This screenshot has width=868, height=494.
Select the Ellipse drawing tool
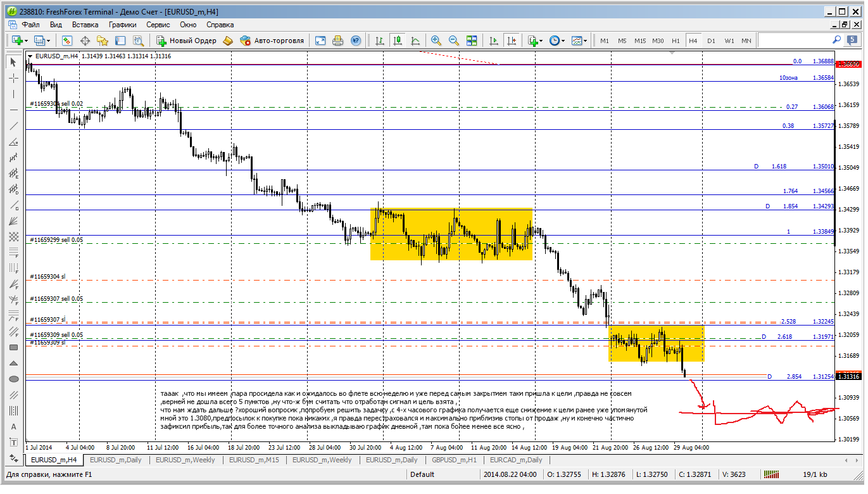pos(13,379)
